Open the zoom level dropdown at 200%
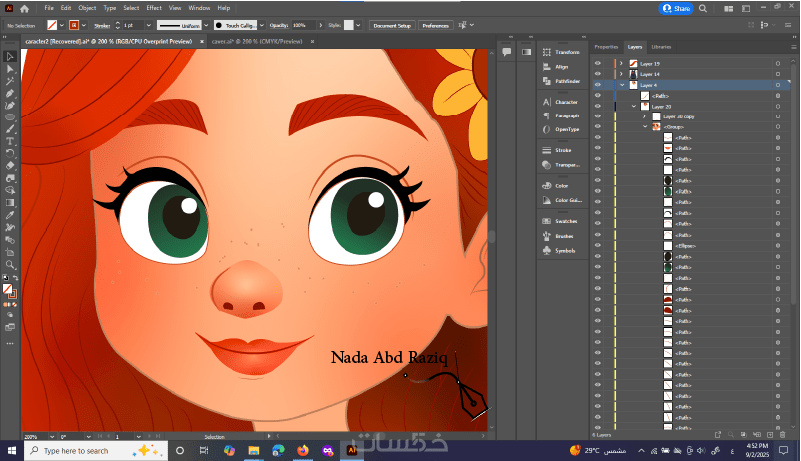This screenshot has height=461, width=801. coord(52,436)
